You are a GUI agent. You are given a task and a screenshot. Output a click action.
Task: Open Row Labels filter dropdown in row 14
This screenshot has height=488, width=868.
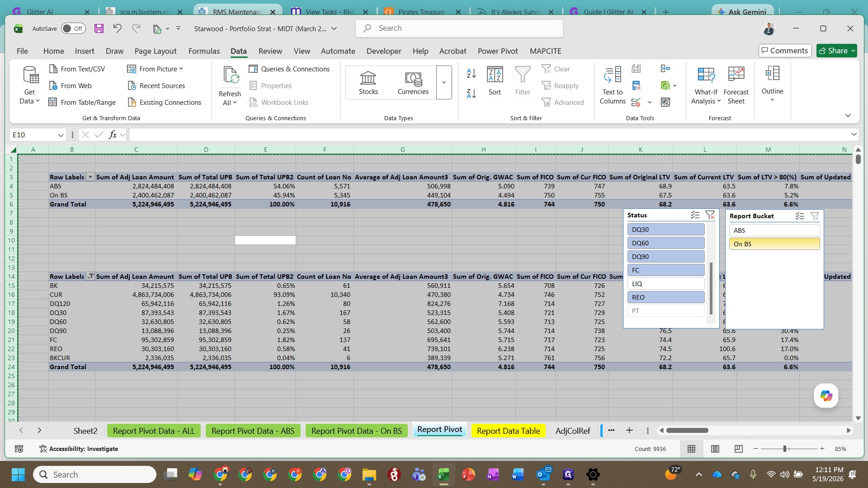click(90, 276)
